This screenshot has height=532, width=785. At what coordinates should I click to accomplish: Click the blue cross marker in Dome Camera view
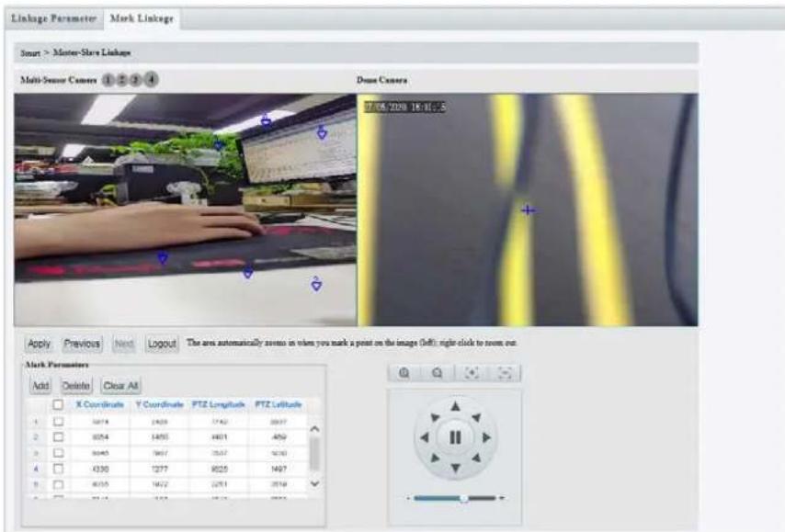528,210
